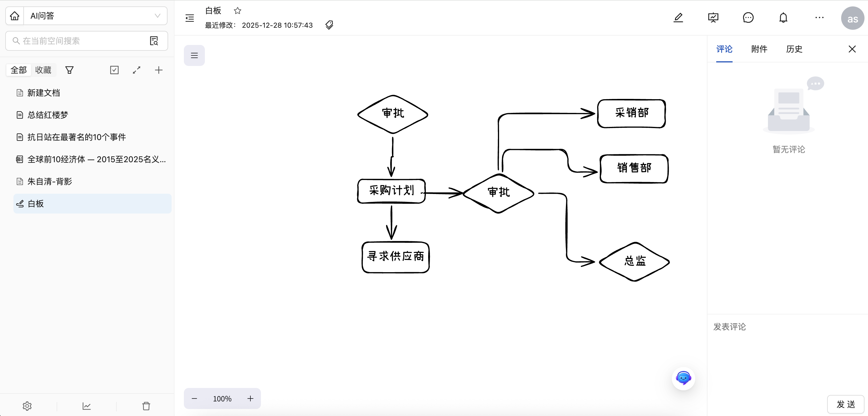Switch to the 附件 tab

click(759, 49)
